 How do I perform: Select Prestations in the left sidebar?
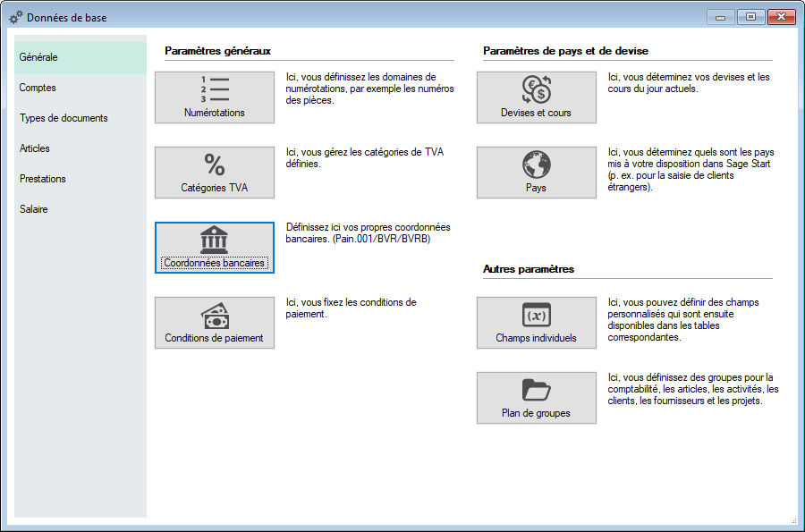(x=80, y=179)
